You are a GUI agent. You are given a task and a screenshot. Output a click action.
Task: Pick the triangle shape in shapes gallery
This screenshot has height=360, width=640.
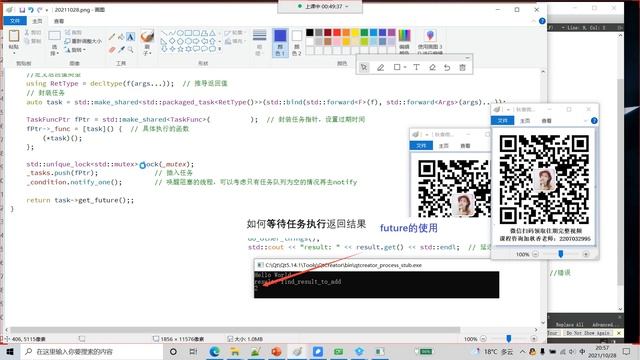(212, 33)
